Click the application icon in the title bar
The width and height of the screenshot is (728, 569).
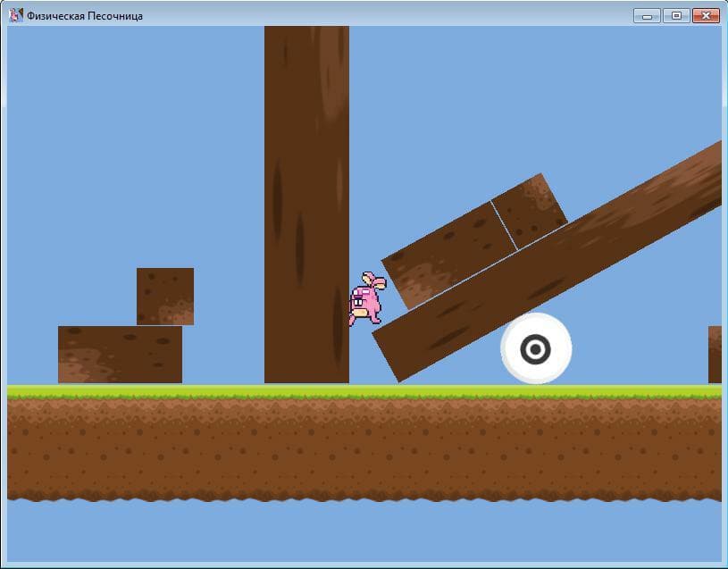[x=16, y=15]
